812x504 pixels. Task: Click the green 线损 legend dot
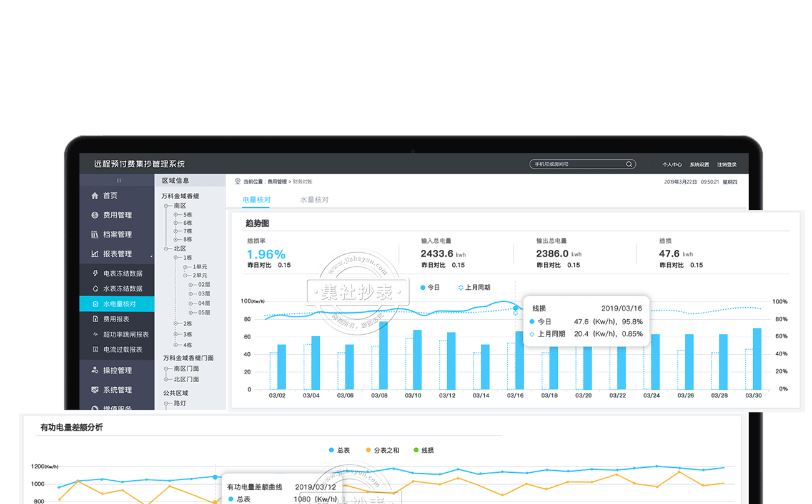click(x=415, y=450)
